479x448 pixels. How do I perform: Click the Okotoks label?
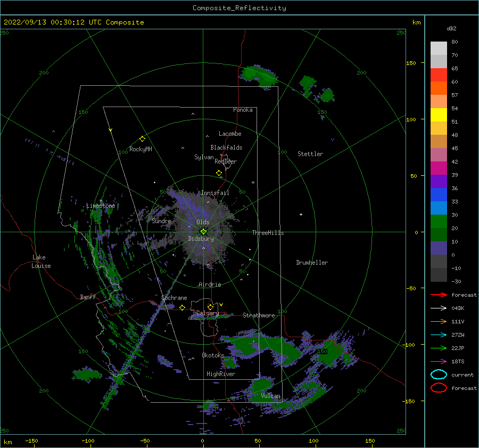[213, 355]
